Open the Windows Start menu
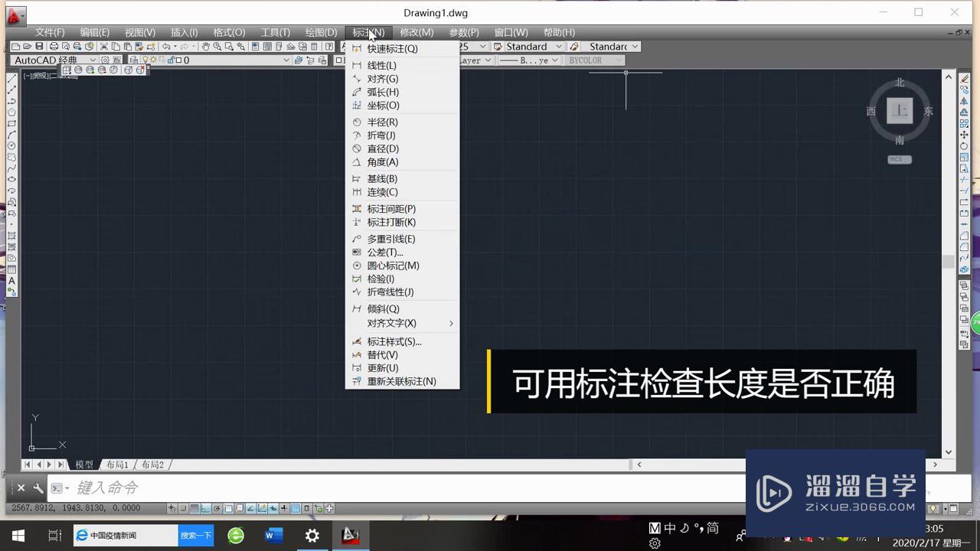 (18, 536)
